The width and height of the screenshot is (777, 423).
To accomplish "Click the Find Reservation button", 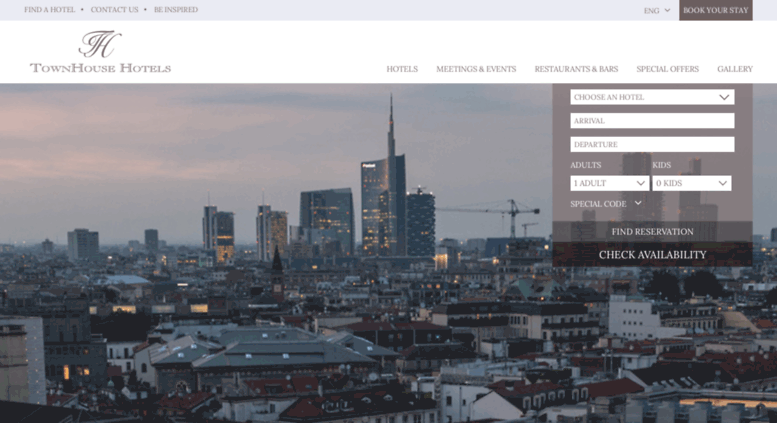I will (652, 231).
